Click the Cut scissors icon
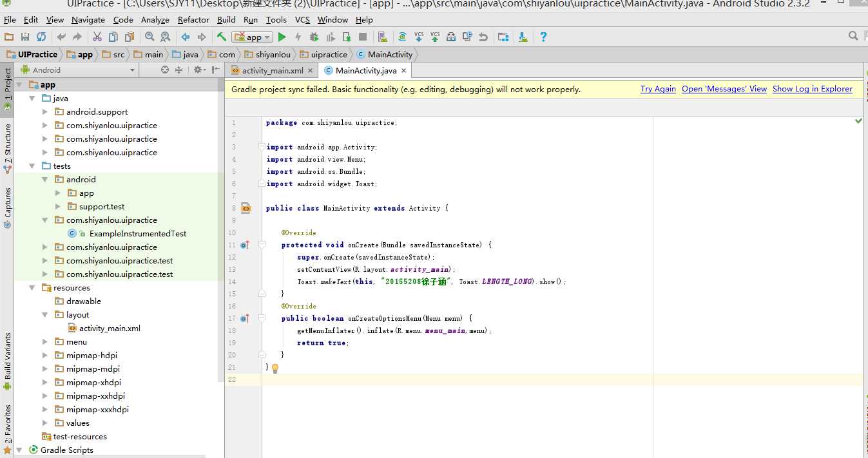Screen dimensions: 868x458 click(97, 37)
